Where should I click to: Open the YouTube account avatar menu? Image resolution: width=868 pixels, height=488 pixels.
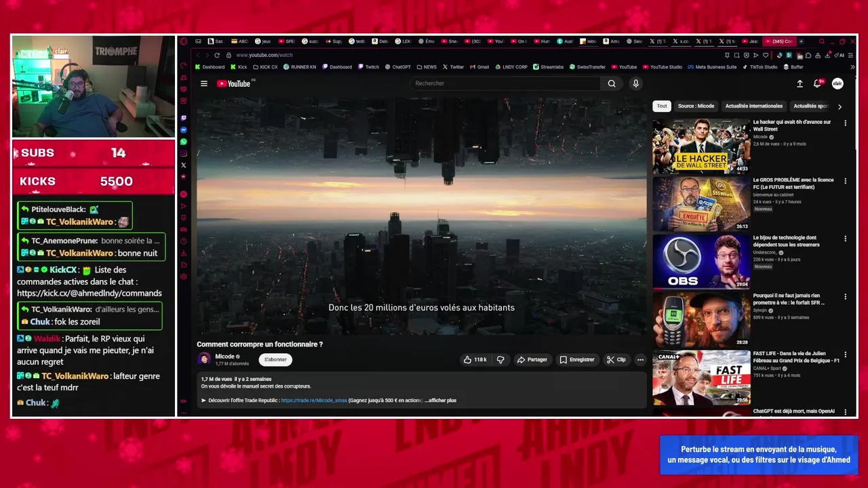[837, 83]
